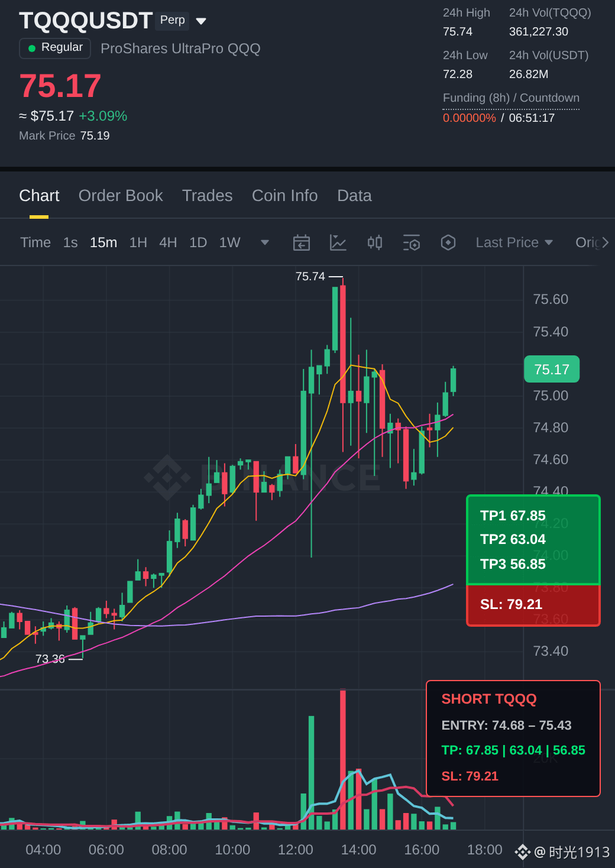
Task: Click the Binance logo near the username
Action: (x=522, y=852)
